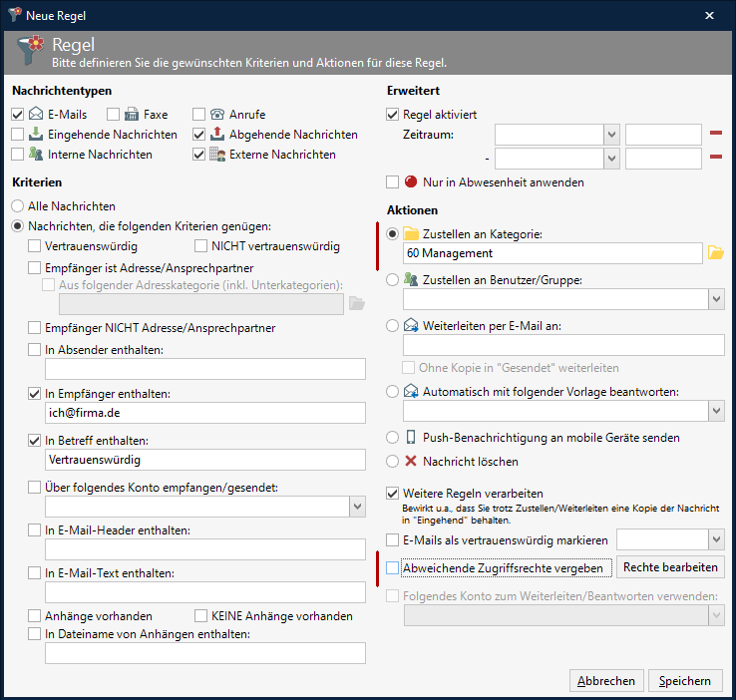Clear first Zeitraum row with red minus

(716, 134)
